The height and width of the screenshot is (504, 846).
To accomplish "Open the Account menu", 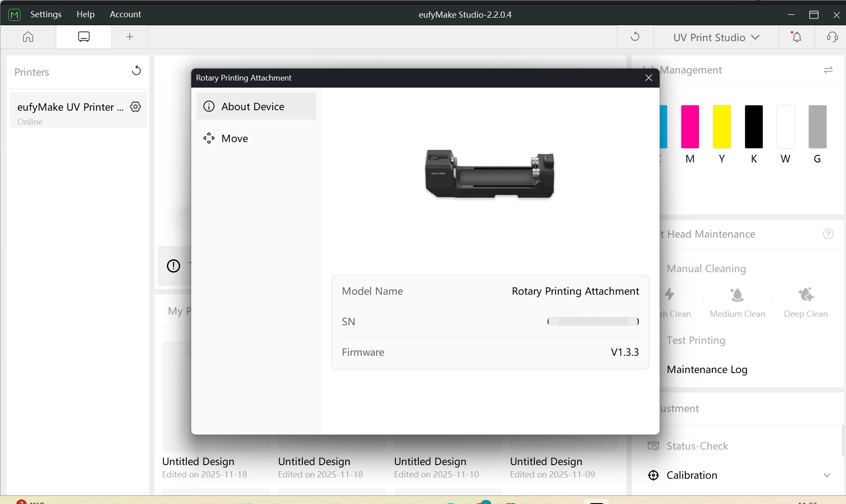I will [125, 14].
